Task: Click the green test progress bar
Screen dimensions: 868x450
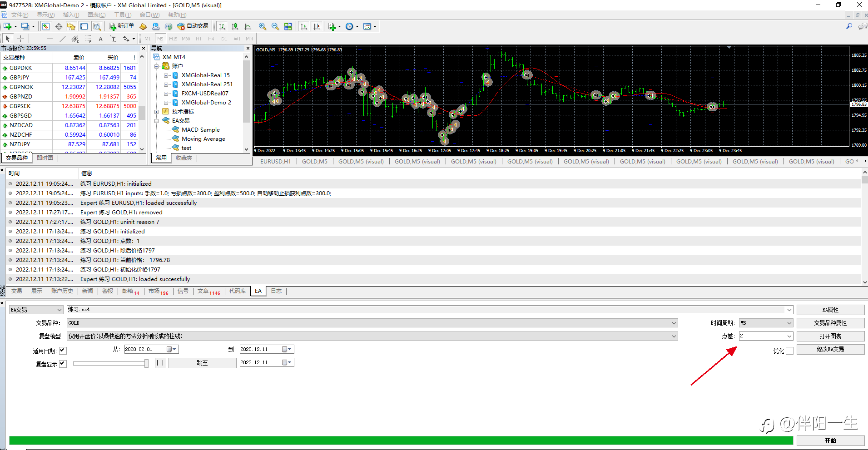Action: point(401,440)
